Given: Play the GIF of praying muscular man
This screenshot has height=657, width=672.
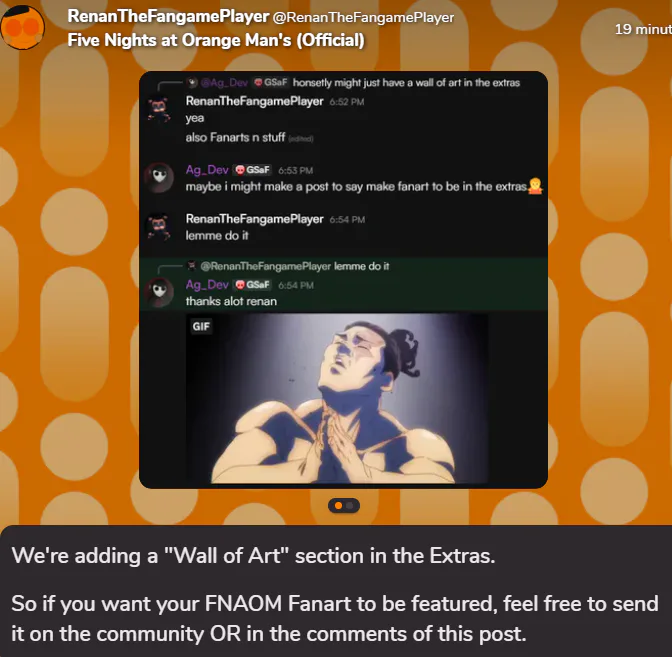Looking at the screenshot, I should click(x=336, y=399).
